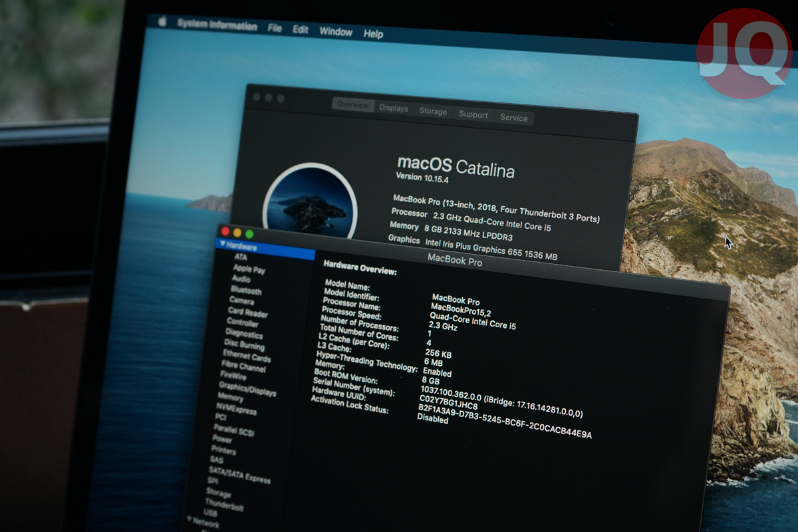Select Audio in the sidebar
The width and height of the screenshot is (798, 532).
click(x=241, y=279)
